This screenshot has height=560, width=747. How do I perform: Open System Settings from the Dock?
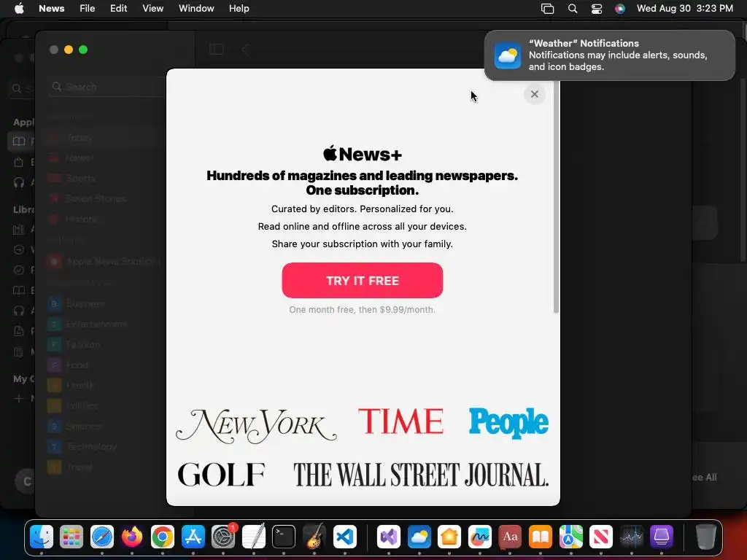223,537
